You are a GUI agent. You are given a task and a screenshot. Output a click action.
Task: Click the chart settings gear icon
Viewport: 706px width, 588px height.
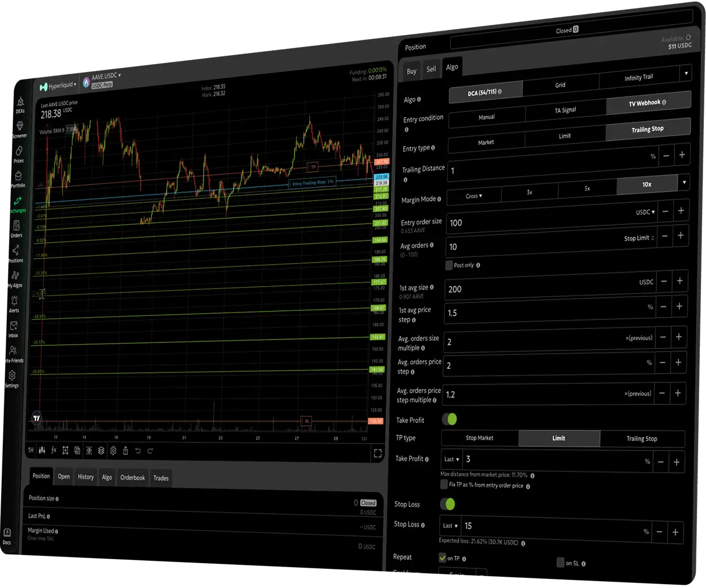(x=113, y=451)
